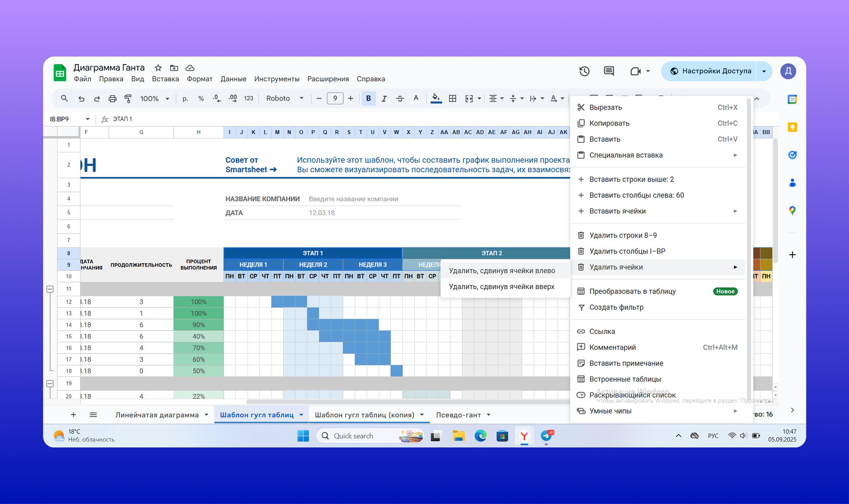
Task: Choose Удалить, сдвинув ячейки влево
Action: 502,270
